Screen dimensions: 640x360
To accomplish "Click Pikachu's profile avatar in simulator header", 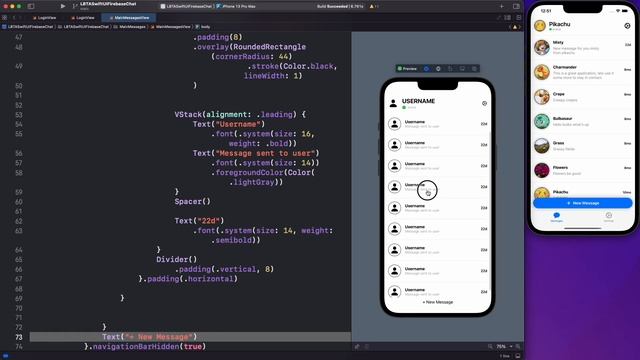I will point(540,26).
